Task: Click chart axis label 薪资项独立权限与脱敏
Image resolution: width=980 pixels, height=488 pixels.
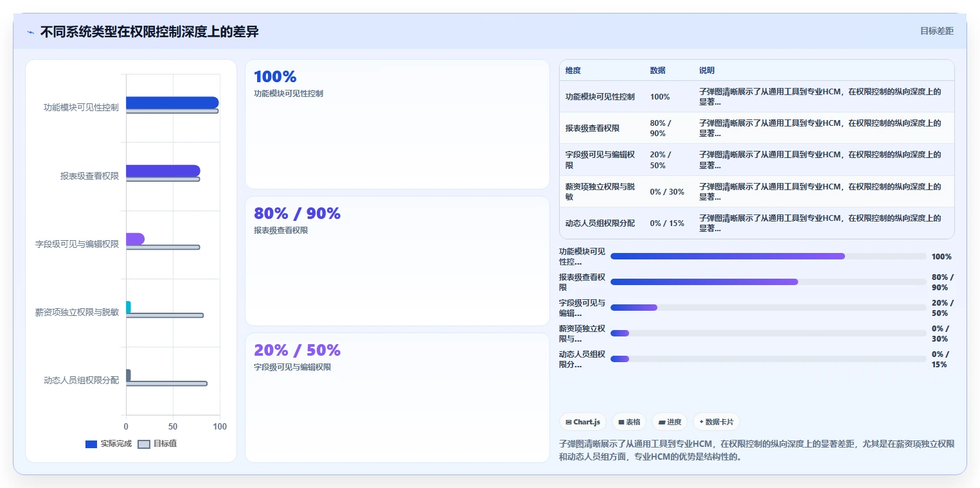Action: tap(77, 312)
